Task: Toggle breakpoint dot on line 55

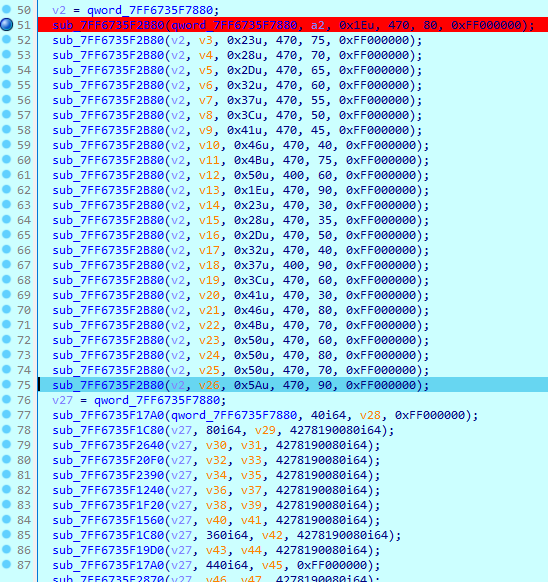Action: [x=6, y=84]
